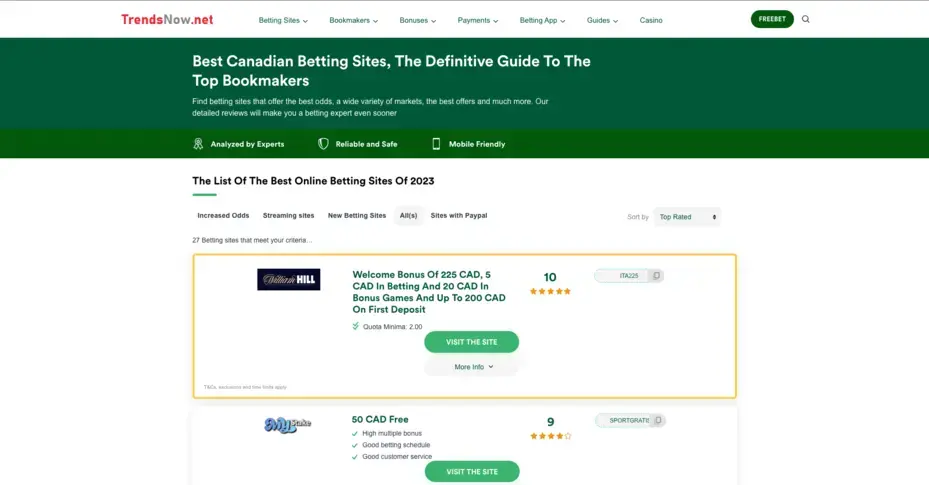Visit the William Hill site
Screen dimensions: 929x485
pyautogui.click(x=472, y=342)
